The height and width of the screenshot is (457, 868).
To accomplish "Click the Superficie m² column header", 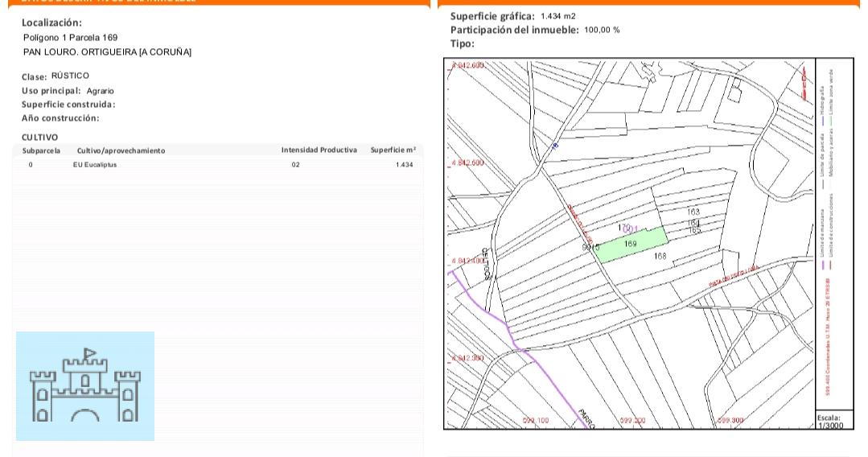I will point(393,150).
